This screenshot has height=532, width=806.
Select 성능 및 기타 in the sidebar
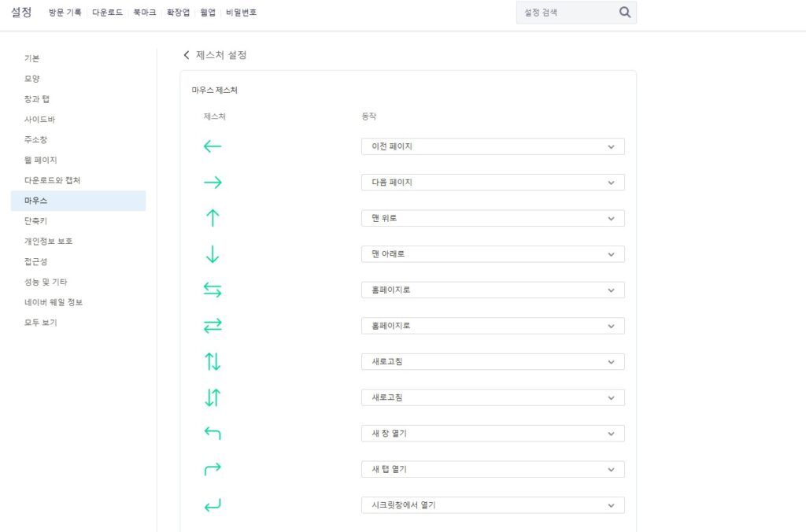(x=78, y=282)
